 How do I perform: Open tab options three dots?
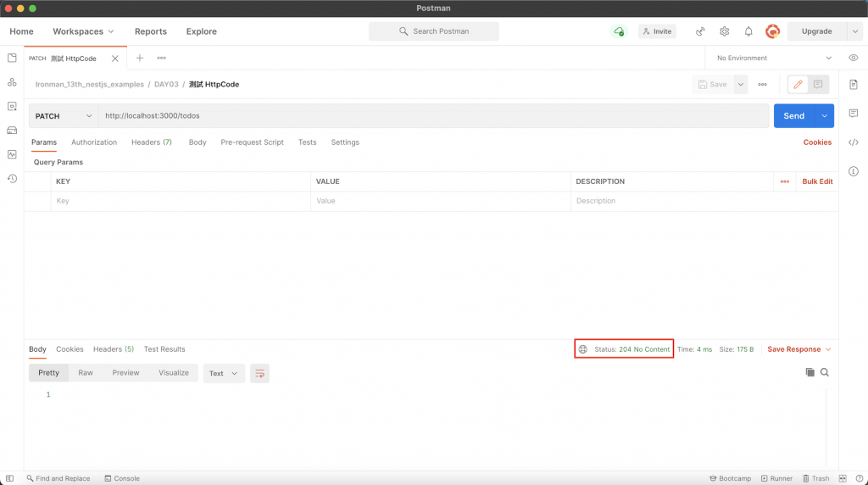161,59
